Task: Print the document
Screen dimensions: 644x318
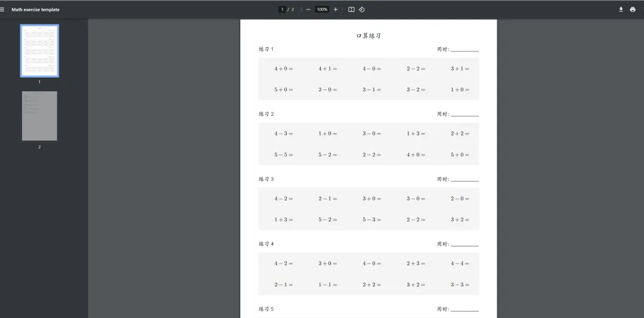Action: point(633,10)
